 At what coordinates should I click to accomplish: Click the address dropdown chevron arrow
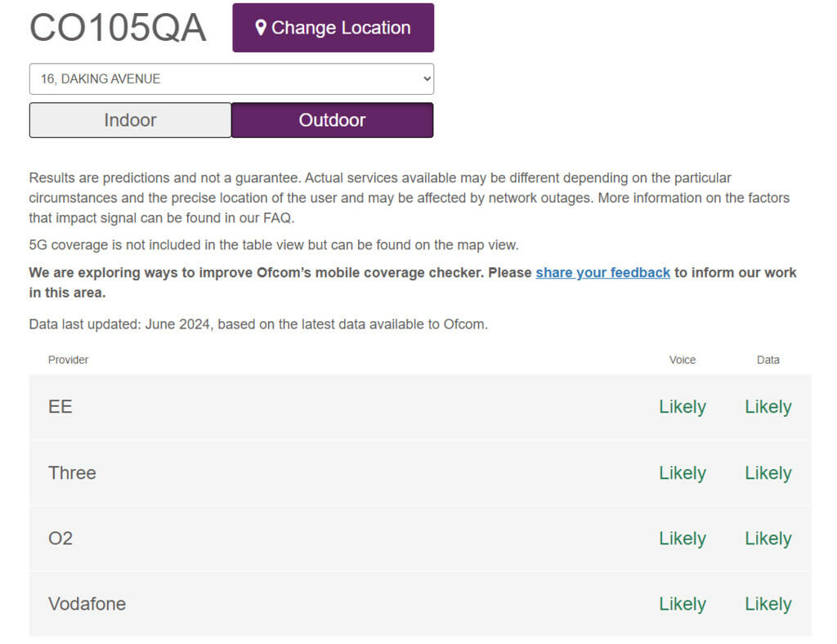coord(425,79)
